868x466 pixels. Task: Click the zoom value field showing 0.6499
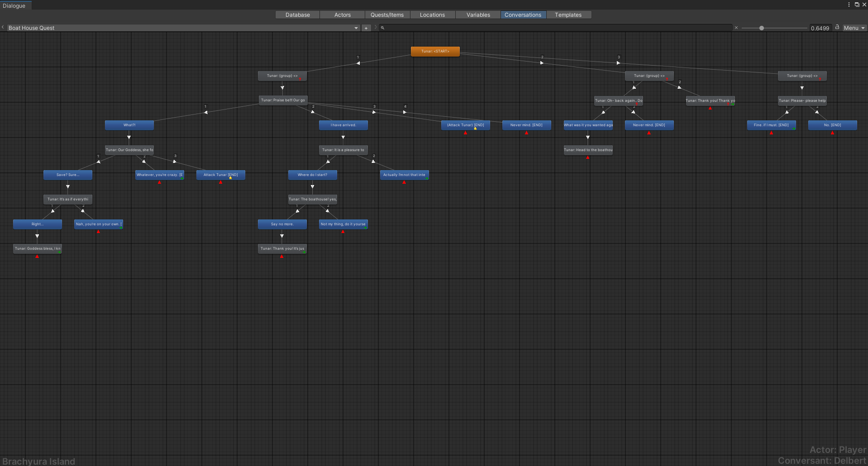820,28
